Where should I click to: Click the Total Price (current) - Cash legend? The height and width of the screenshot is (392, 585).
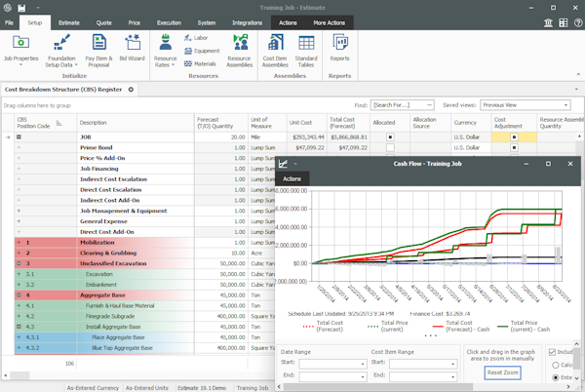pos(525,327)
